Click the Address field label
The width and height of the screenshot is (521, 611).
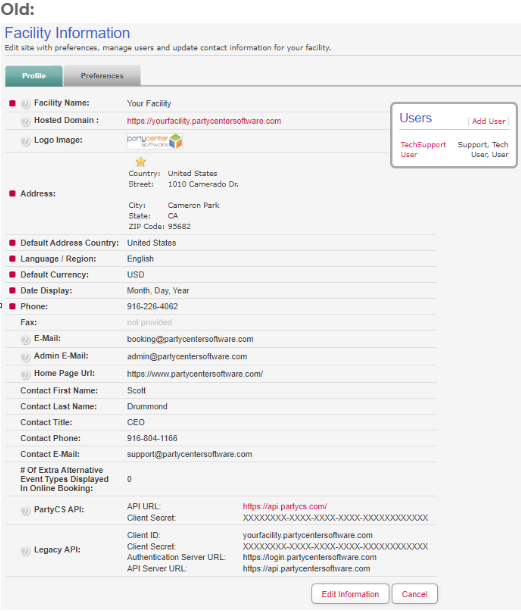[38, 194]
